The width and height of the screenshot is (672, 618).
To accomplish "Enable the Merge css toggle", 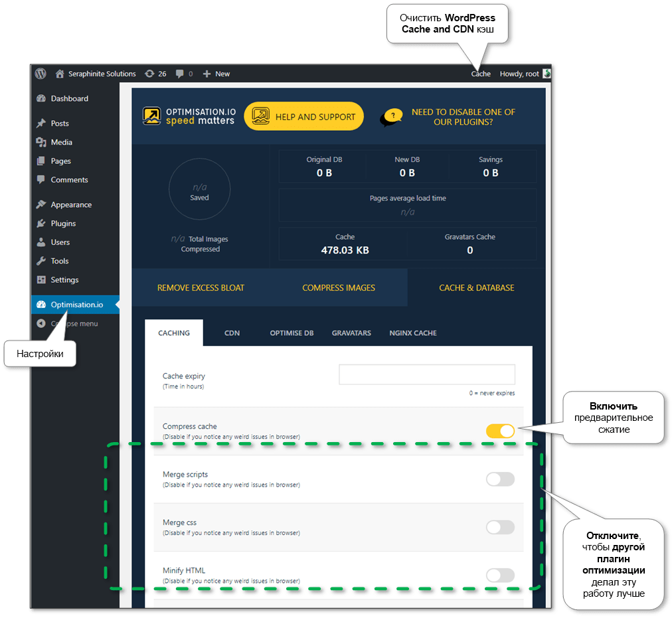I will [x=500, y=527].
